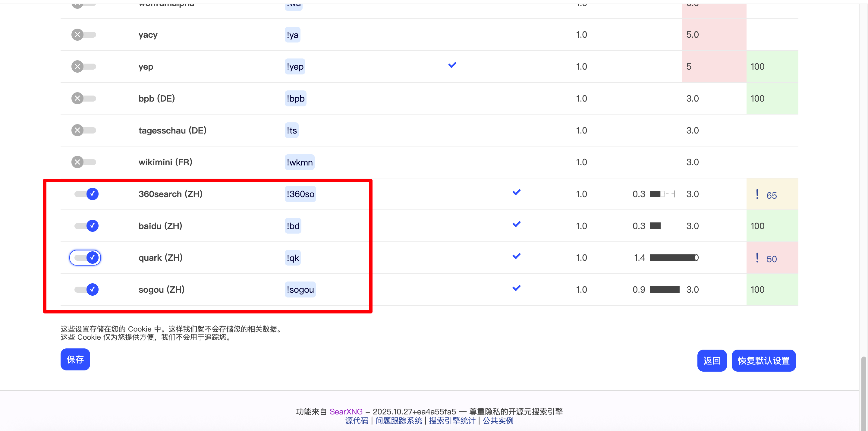The width and height of the screenshot is (868, 431).
Task: Click quark reliability warning icon
Action: click(757, 258)
